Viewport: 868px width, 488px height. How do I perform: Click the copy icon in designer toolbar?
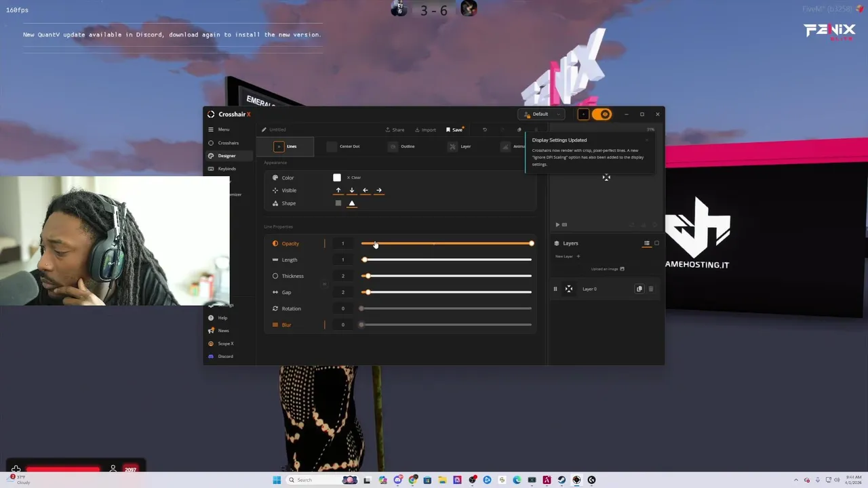(519, 129)
